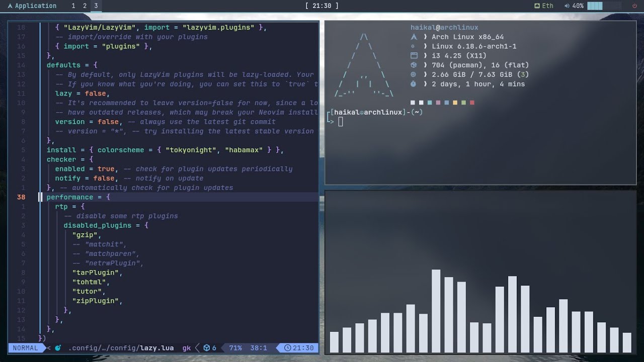
Task: Click 'version = false' in editor
Action: (x=87, y=122)
